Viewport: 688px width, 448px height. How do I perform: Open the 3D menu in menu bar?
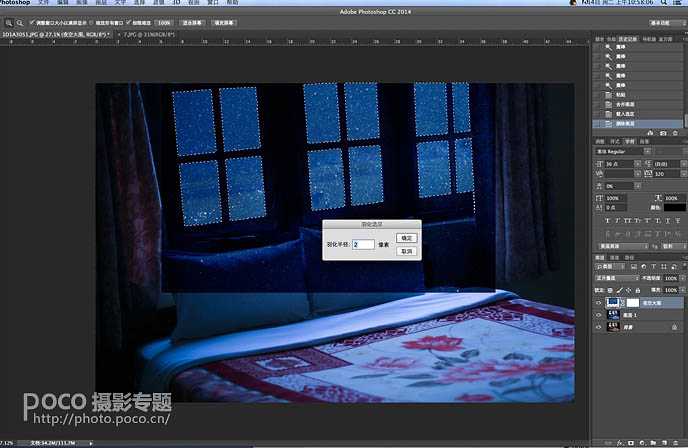(x=176, y=2)
